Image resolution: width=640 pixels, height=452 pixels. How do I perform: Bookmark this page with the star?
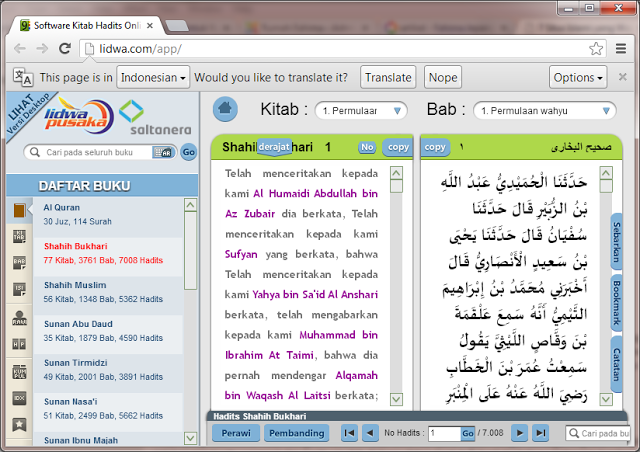(x=596, y=49)
